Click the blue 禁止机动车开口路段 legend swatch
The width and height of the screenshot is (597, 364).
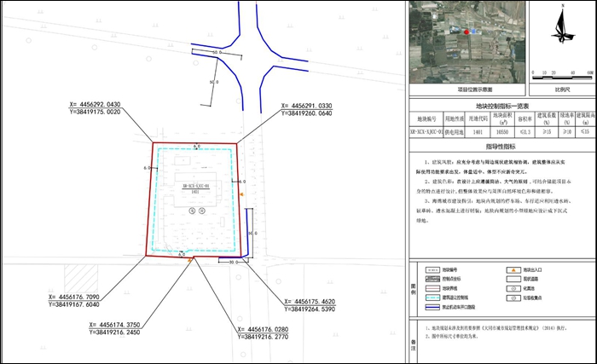point(432,308)
